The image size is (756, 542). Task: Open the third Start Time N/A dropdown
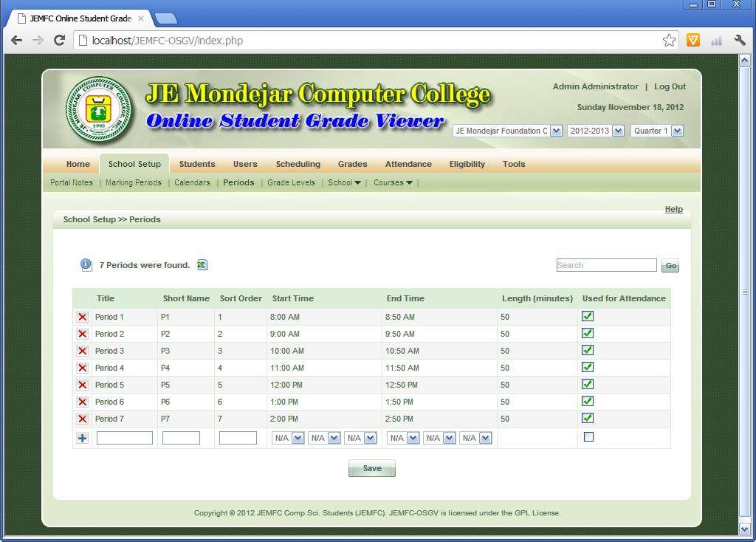(360, 438)
